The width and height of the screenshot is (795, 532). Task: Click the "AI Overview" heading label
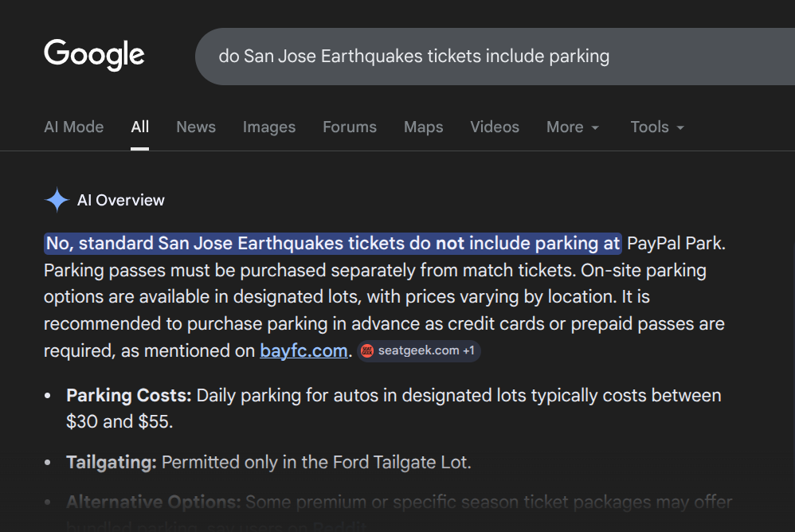point(121,201)
